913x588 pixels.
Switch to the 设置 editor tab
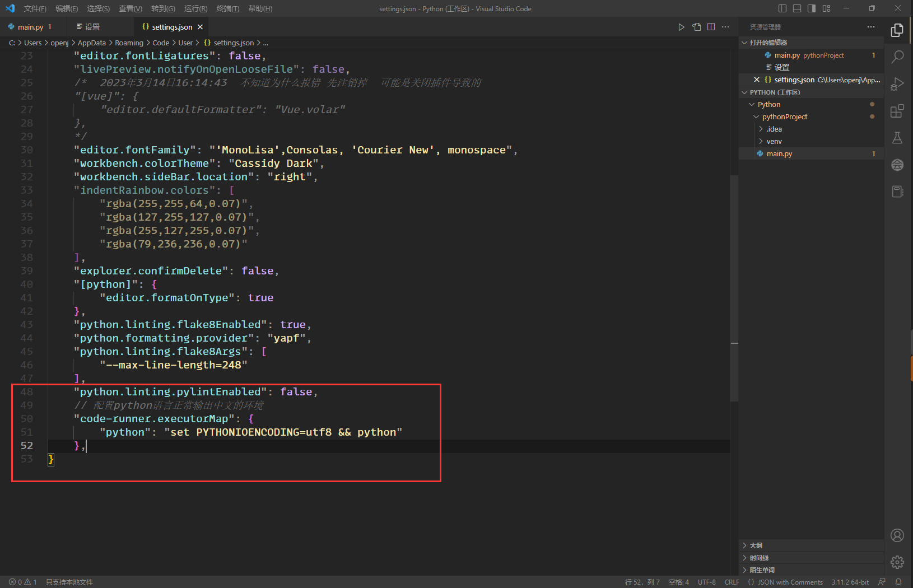(x=101, y=27)
